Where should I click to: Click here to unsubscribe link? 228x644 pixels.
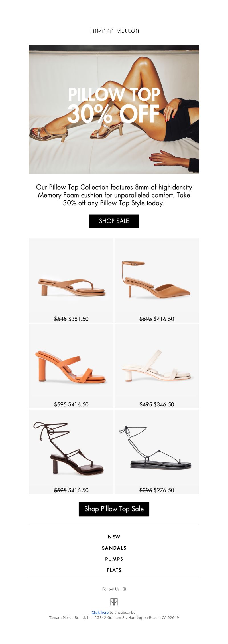coord(100,612)
